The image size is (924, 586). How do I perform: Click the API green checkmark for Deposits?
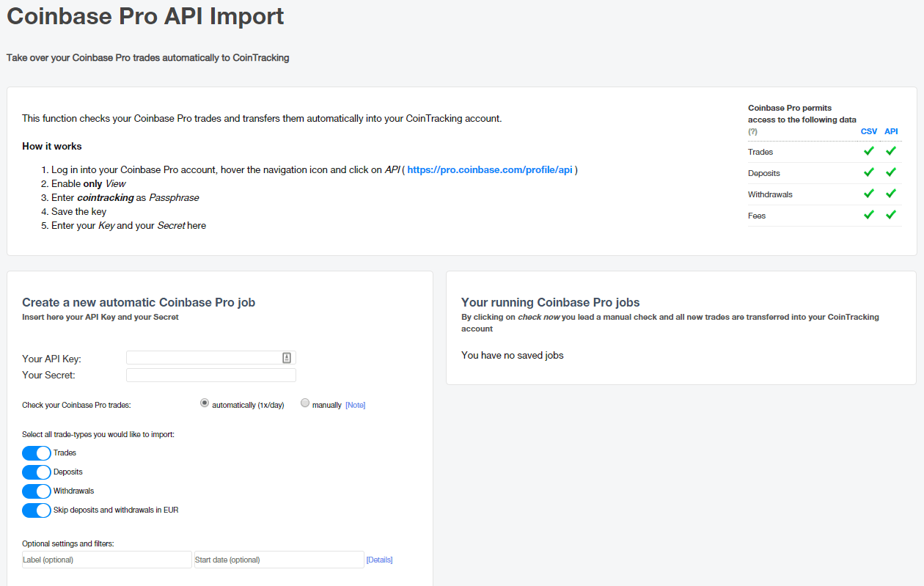tap(891, 172)
